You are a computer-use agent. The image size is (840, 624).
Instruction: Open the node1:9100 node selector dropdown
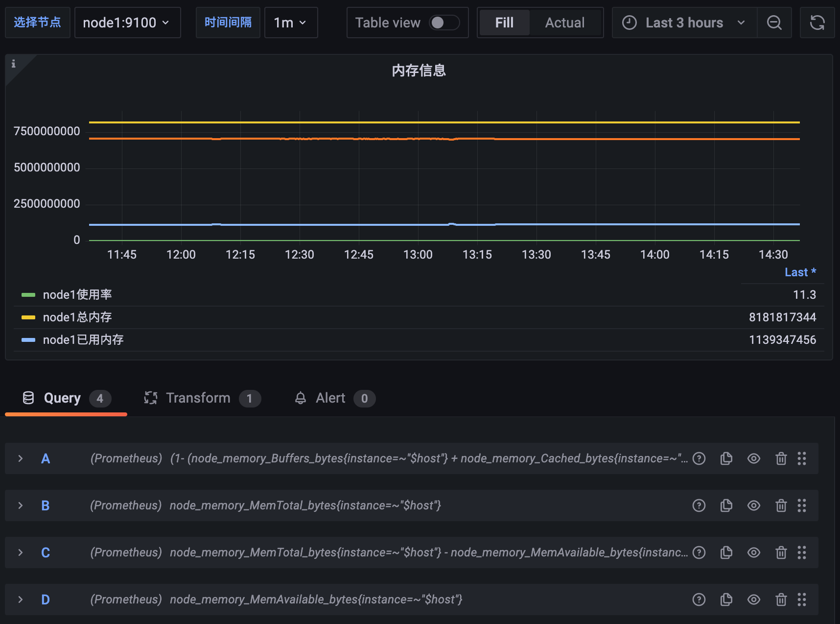coord(127,23)
